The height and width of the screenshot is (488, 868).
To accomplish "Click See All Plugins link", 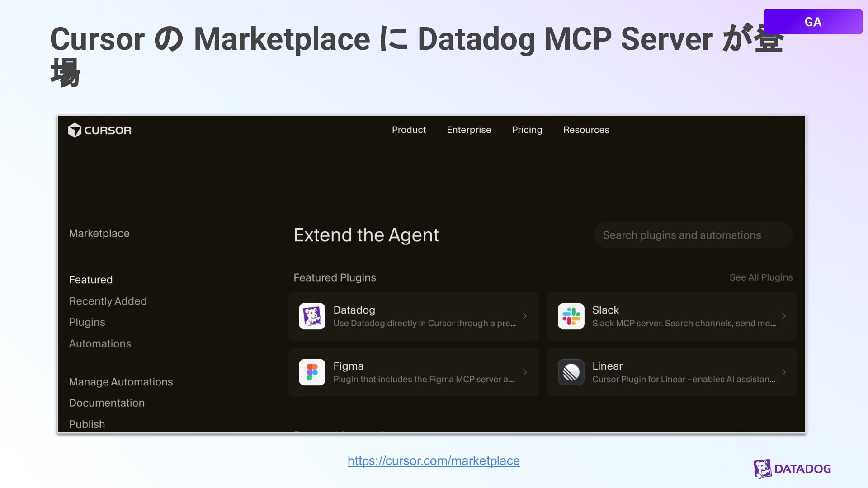I will pyautogui.click(x=761, y=277).
